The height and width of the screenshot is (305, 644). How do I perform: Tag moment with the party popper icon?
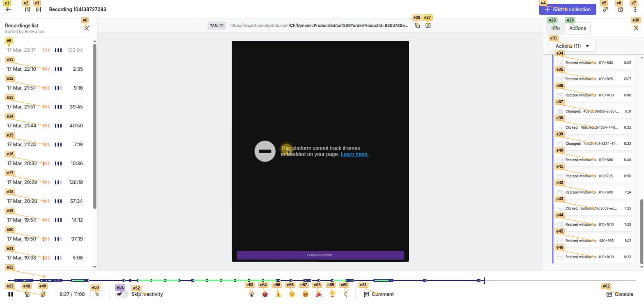319,294
